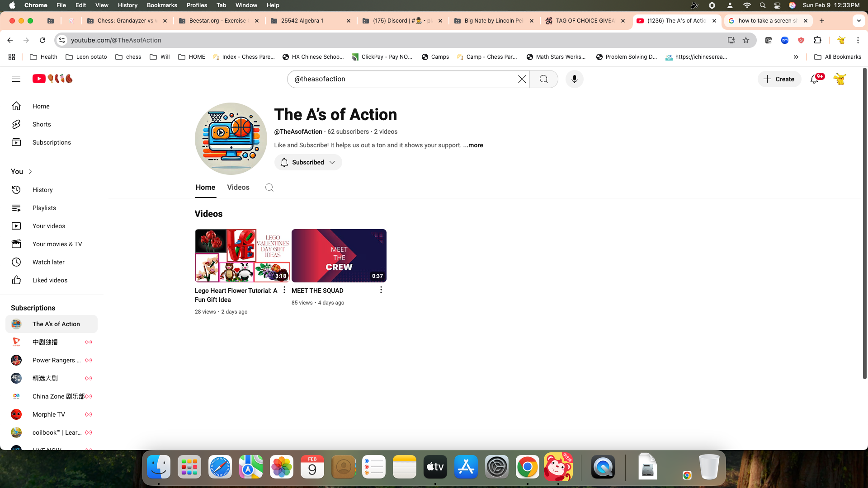
Task: Click the Lego Valentines video thumbnail
Action: [242, 256]
